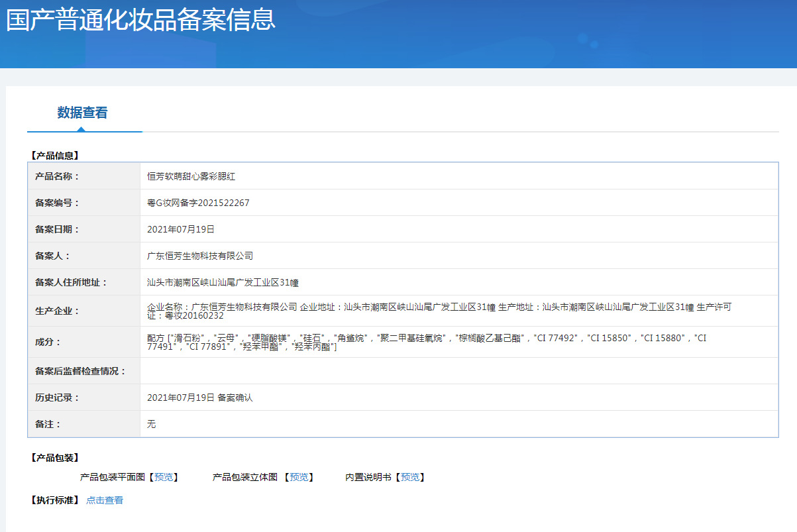Click the 备案人住所地址 address value
The height and width of the screenshot is (532, 797).
tap(223, 282)
